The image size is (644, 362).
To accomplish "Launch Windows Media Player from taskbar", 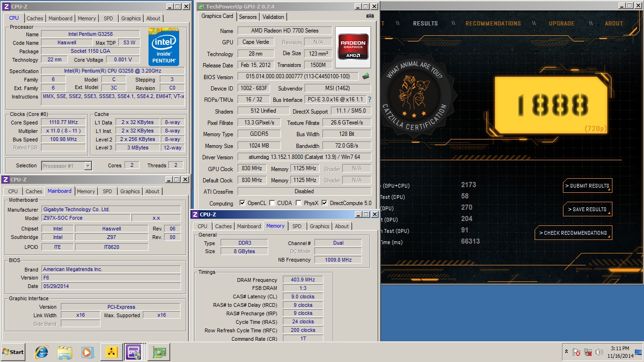I will 87,352.
